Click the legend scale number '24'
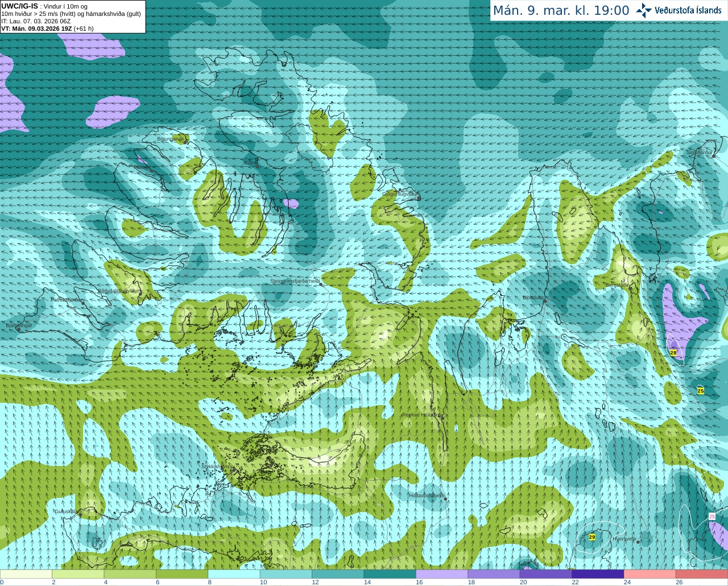 click(x=627, y=582)
